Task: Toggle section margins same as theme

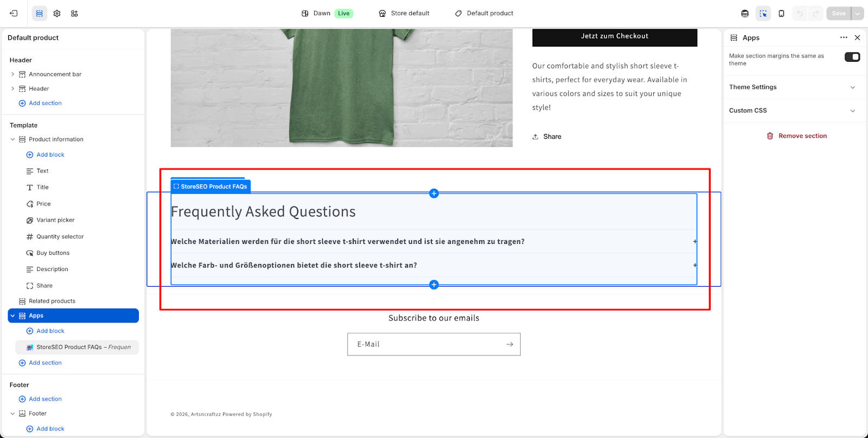Action: click(x=852, y=57)
